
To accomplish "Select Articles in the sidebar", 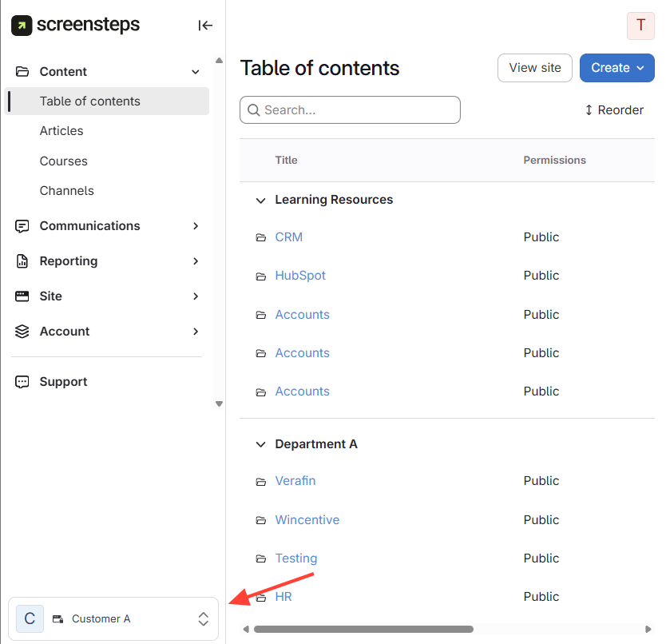I will click(x=61, y=131).
